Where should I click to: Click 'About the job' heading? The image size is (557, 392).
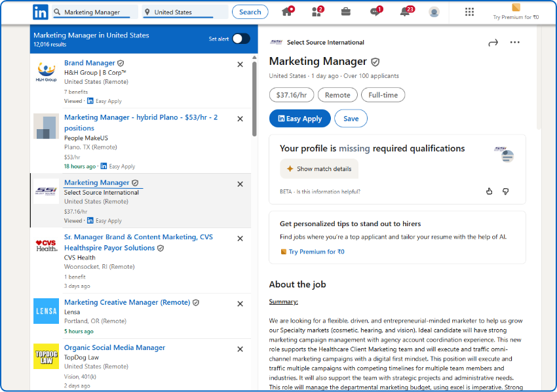click(298, 284)
